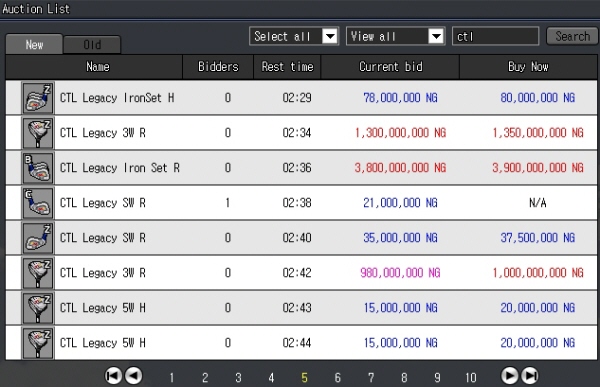The image size is (600, 387).
Task: Open the View all dropdown
Action: [395, 36]
